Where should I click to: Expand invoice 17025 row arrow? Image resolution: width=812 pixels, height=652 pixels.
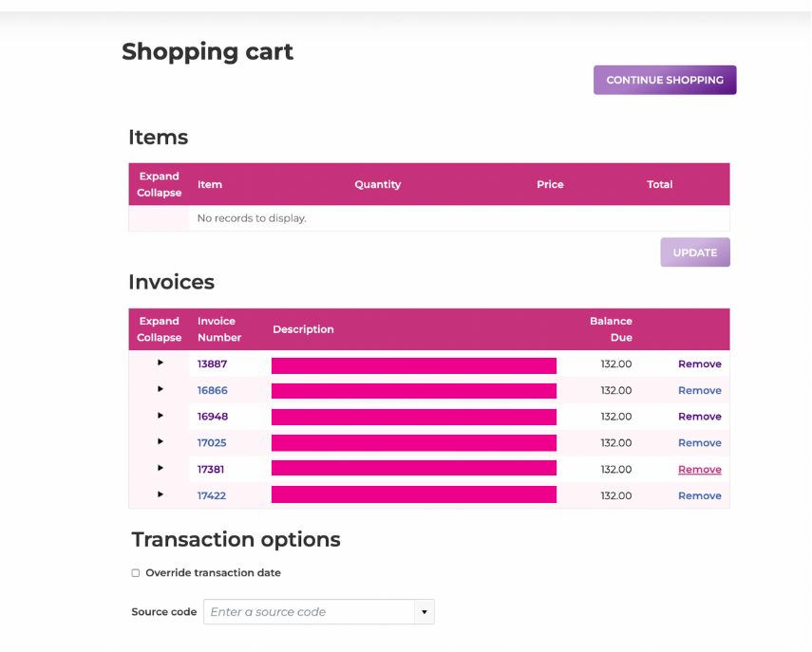point(160,442)
